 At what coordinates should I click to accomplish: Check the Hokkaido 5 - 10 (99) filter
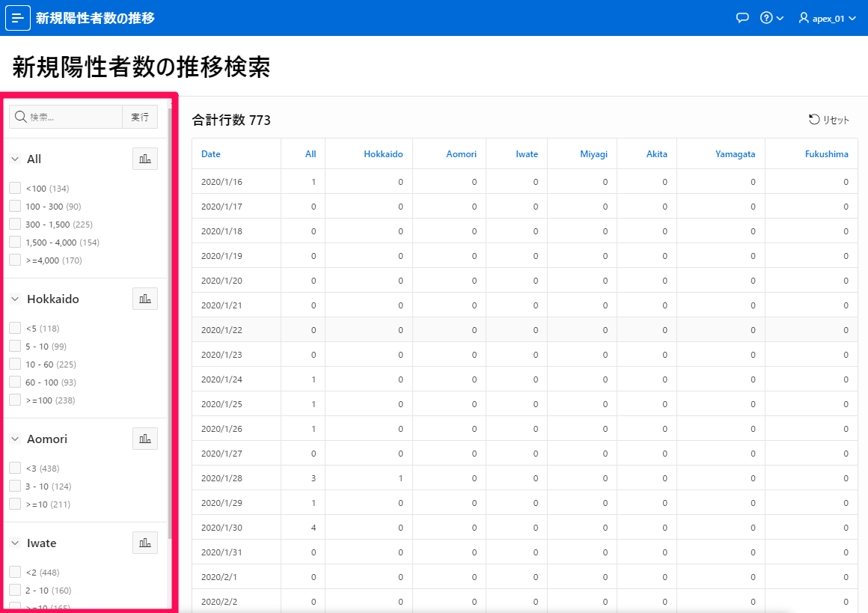pos(15,346)
